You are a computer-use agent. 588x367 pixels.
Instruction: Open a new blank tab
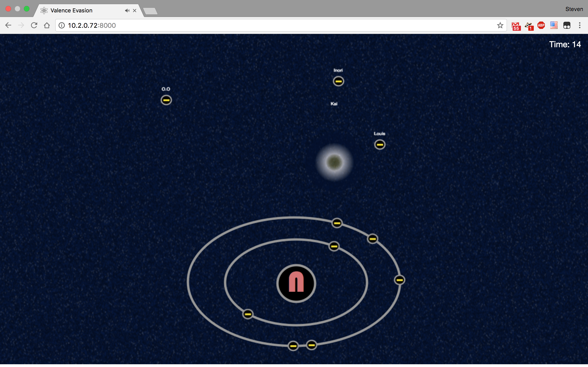(150, 11)
